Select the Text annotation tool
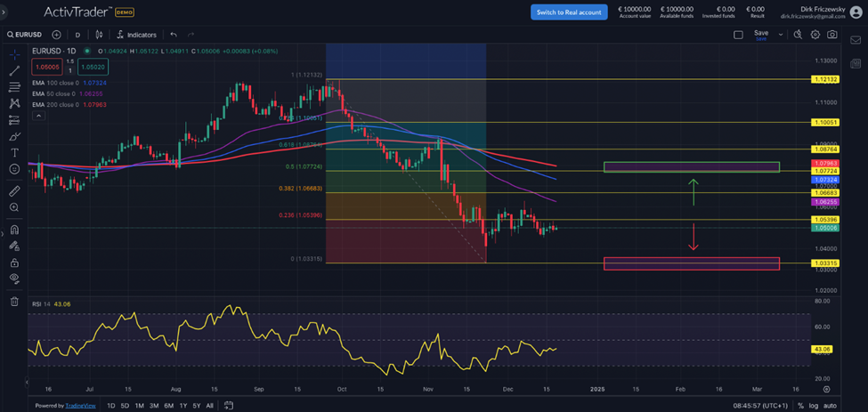 click(x=14, y=152)
